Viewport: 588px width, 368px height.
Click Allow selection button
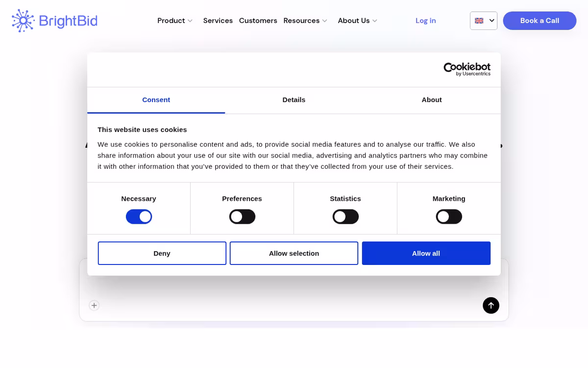[294, 253]
